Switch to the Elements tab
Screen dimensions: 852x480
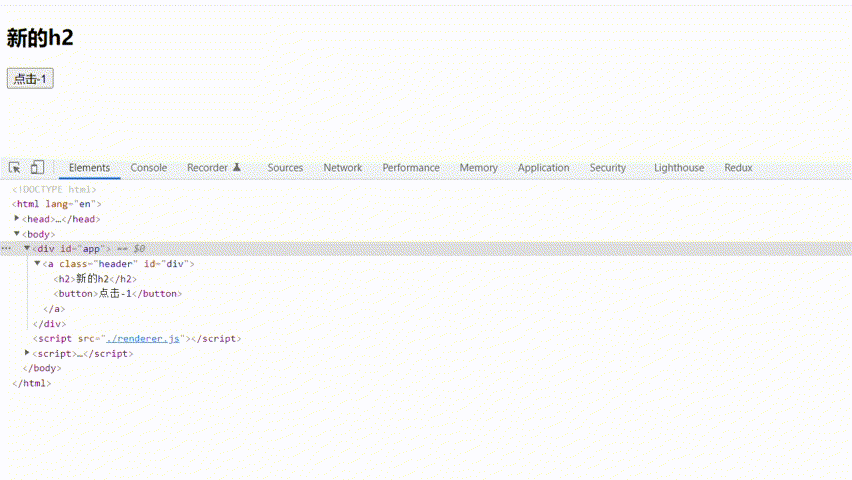89,167
